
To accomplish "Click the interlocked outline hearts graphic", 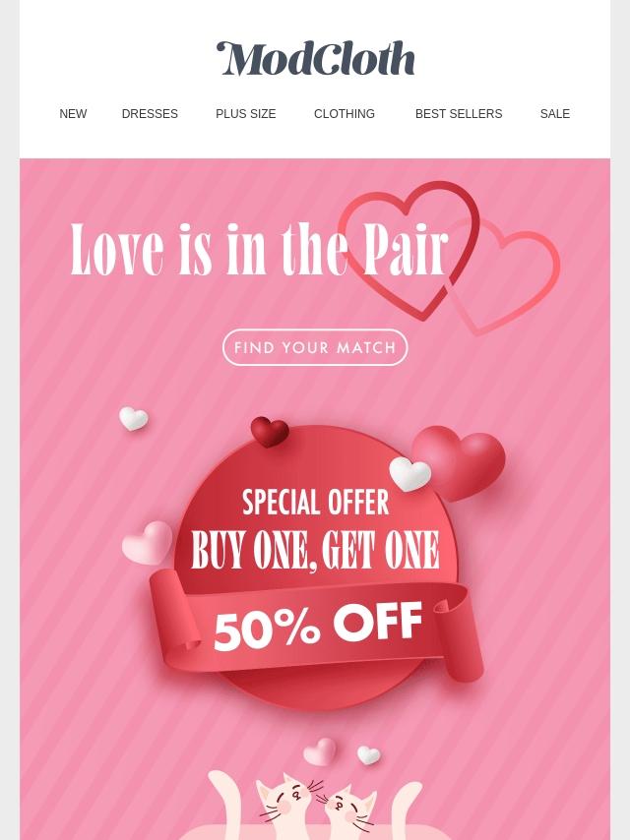I will pyautogui.click(x=449, y=258).
